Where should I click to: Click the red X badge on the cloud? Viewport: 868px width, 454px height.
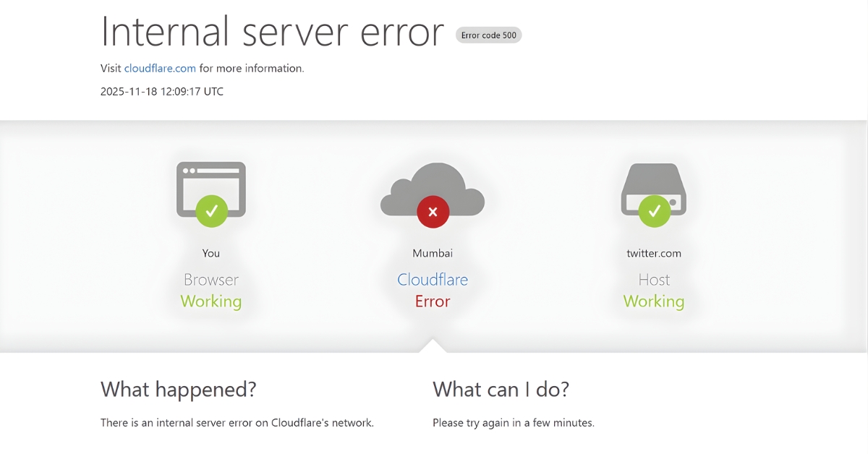tap(432, 212)
